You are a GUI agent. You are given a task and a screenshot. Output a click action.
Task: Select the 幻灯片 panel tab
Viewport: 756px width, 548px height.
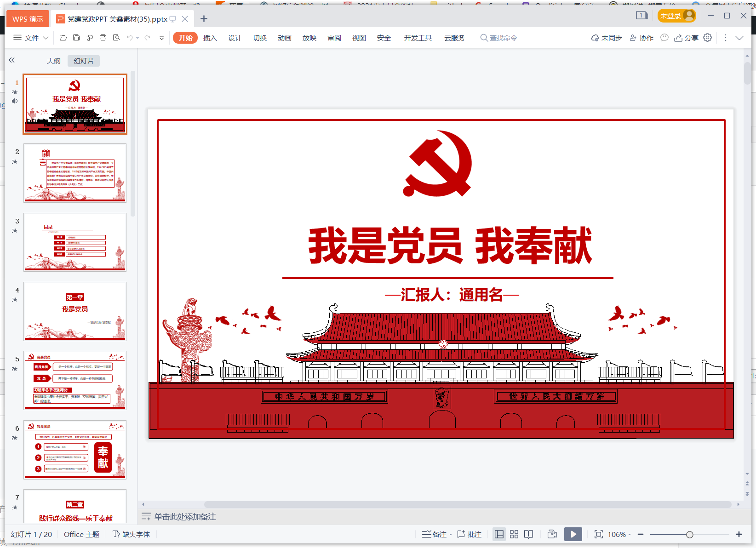coord(84,61)
